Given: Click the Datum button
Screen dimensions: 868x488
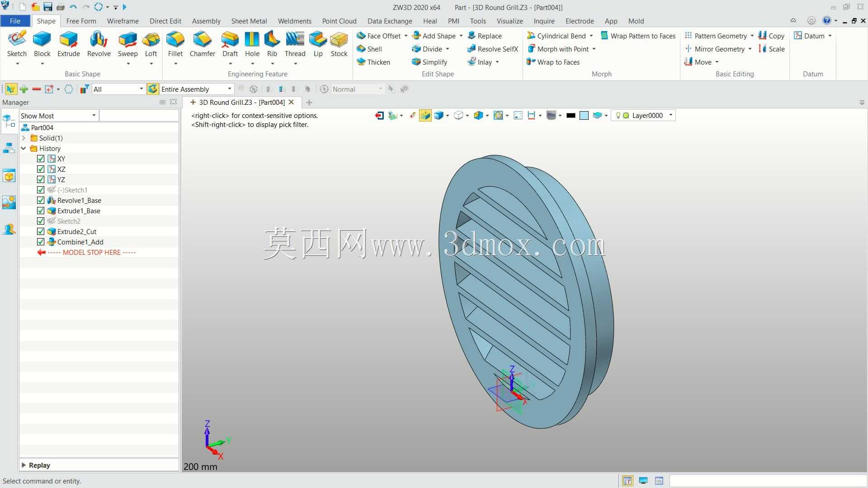Looking at the screenshot, I should coord(809,36).
